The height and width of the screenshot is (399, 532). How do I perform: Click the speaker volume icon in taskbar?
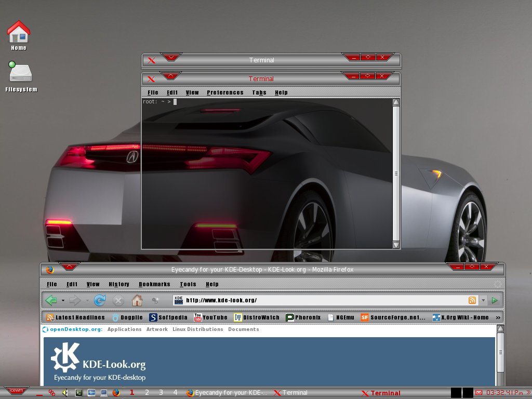65,393
